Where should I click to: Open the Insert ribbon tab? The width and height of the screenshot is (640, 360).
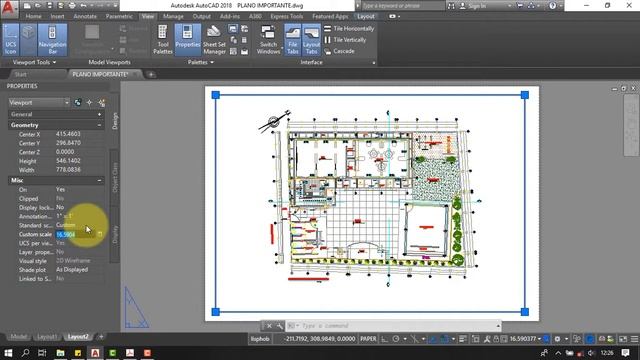coord(58,17)
